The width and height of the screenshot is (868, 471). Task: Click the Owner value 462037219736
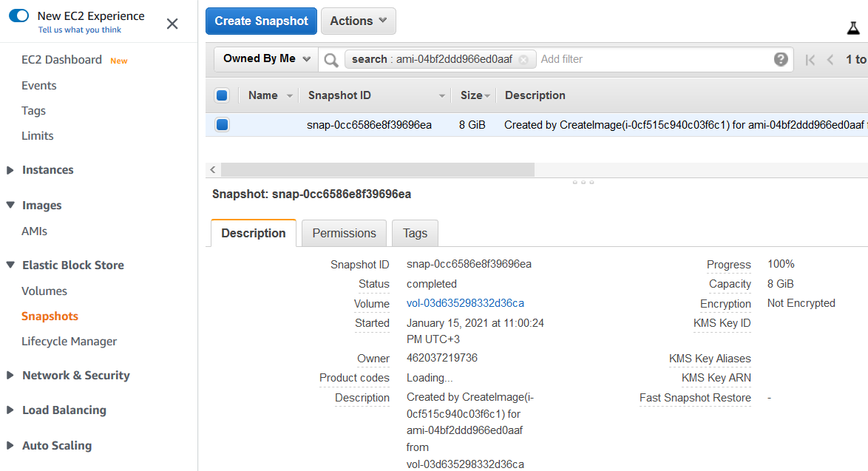tap(441, 358)
